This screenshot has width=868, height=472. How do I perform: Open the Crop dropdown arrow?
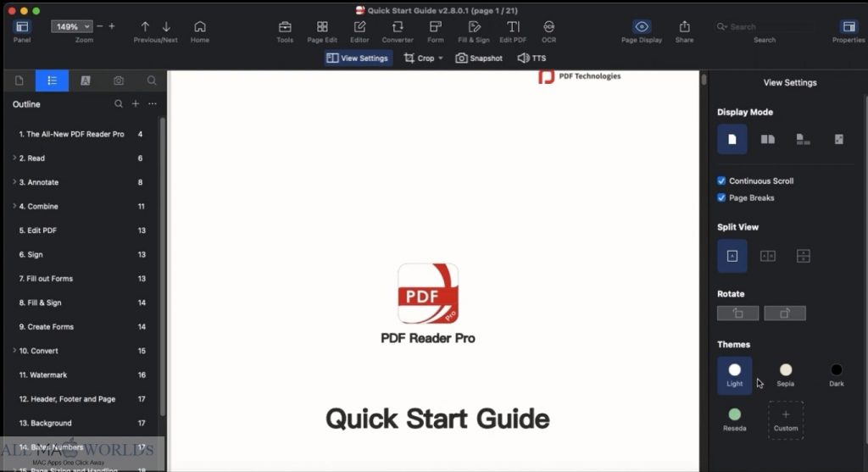point(441,58)
